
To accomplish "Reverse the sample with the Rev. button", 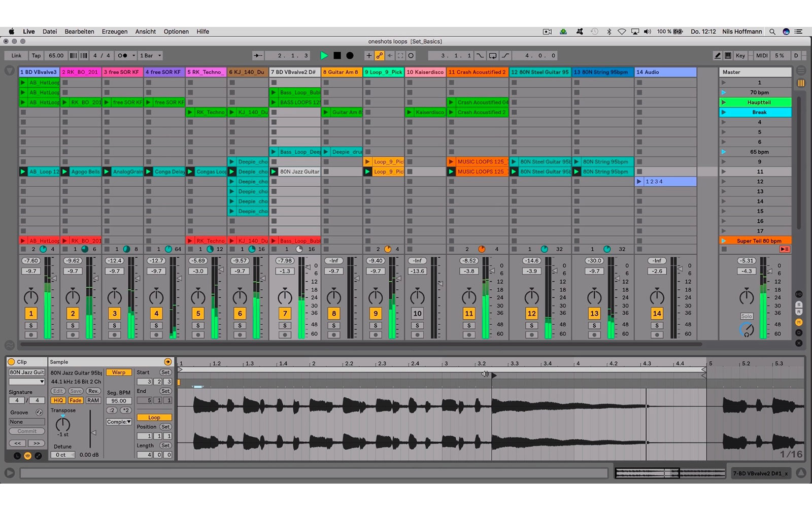I will click(93, 391).
